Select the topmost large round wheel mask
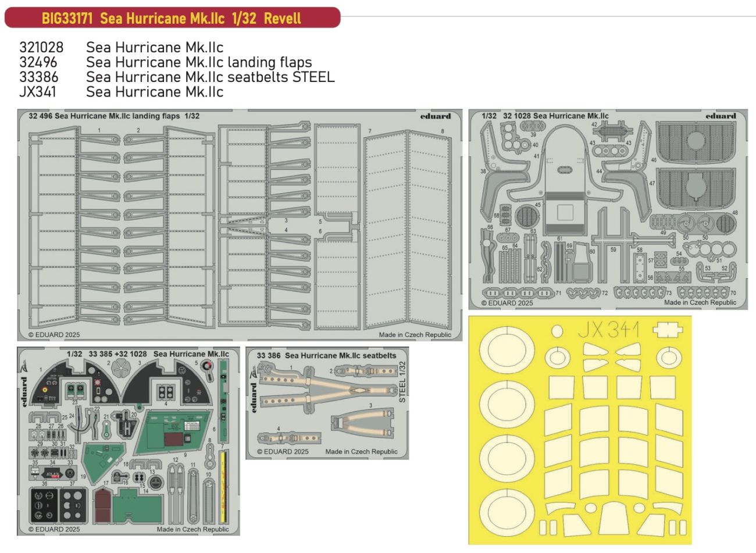The height and width of the screenshot is (553, 756). [505, 351]
